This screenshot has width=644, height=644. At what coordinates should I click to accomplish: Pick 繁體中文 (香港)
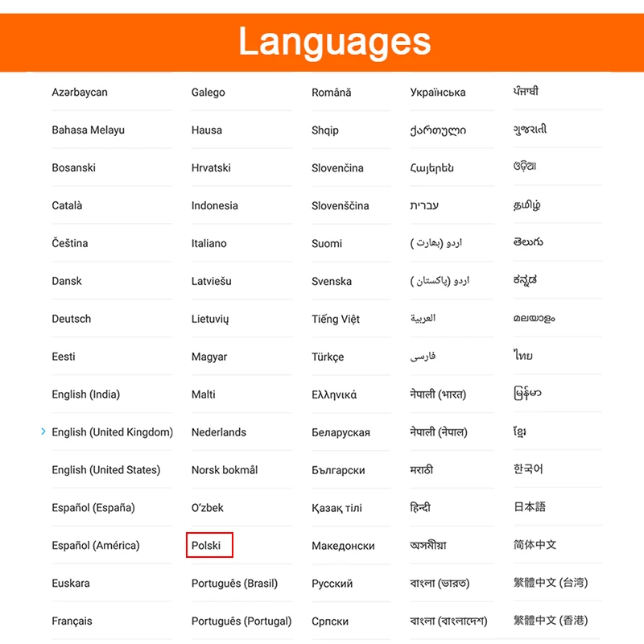pyautogui.click(x=551, y=620)
